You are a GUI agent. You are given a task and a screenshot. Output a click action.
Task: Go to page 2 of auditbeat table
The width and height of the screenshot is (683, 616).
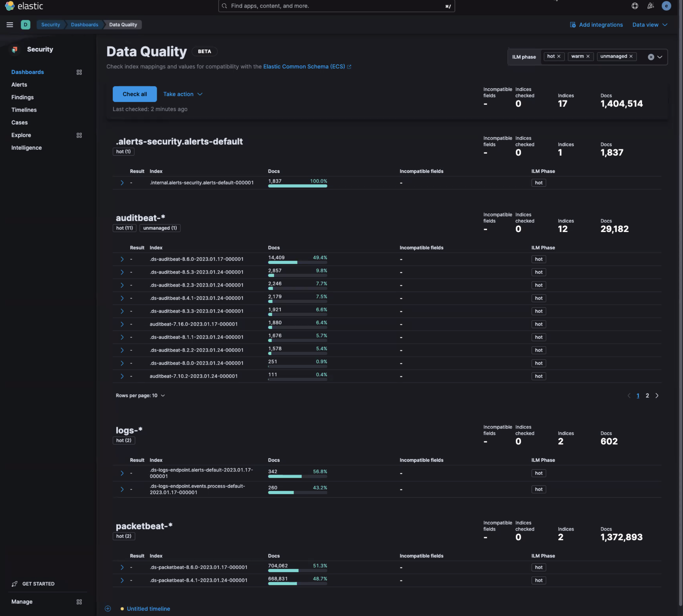click(x=647, y=396)
